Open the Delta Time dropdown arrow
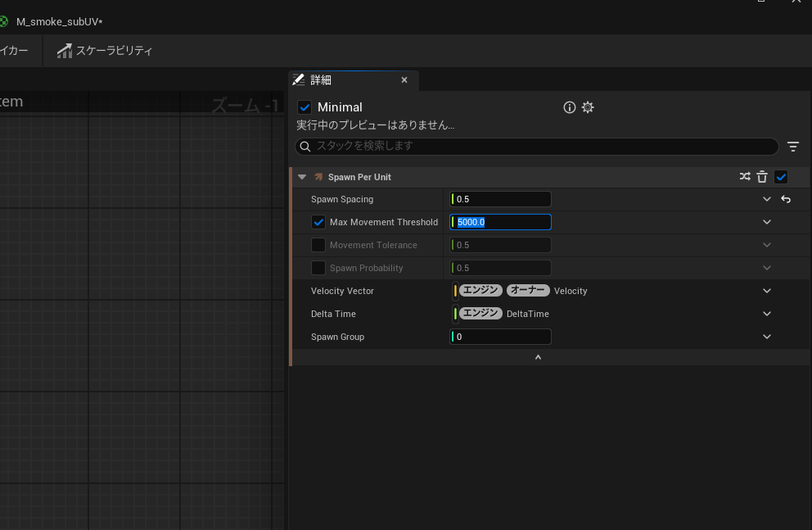812x530 pixels. tap(767, 314)
